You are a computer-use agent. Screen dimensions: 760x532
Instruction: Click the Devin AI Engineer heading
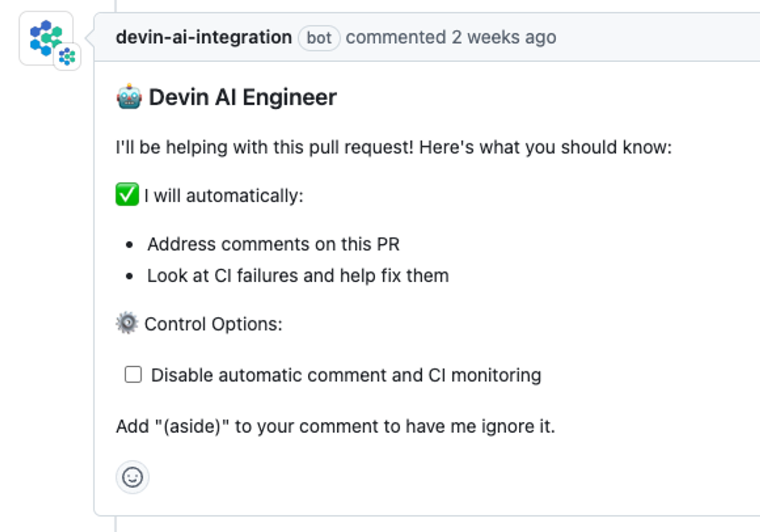pos(243,97)
